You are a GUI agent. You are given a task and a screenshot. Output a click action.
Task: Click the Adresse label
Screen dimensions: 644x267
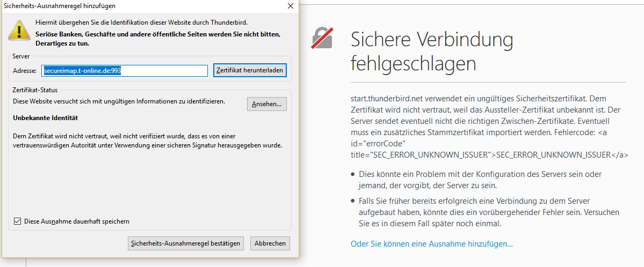[25, 71]
